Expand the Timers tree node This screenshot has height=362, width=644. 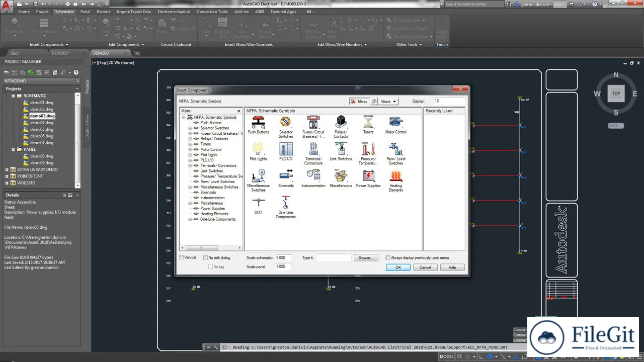(190, 144)
